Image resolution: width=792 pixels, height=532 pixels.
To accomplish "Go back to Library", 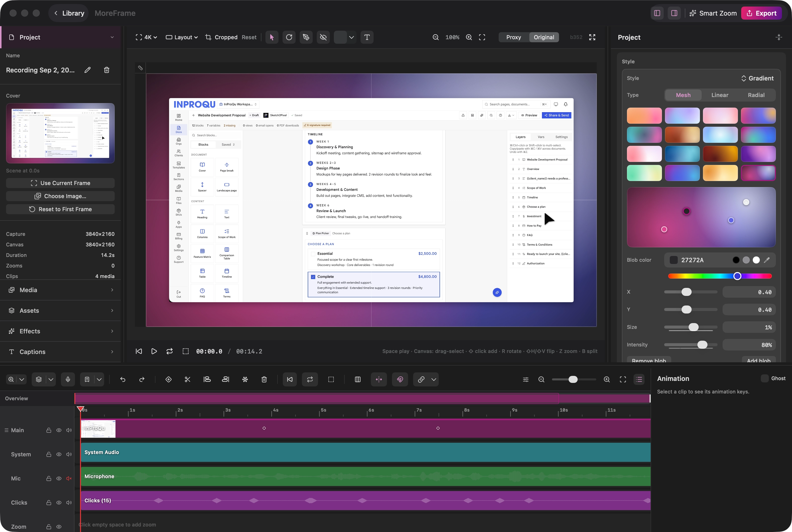I will click(69, 13).
